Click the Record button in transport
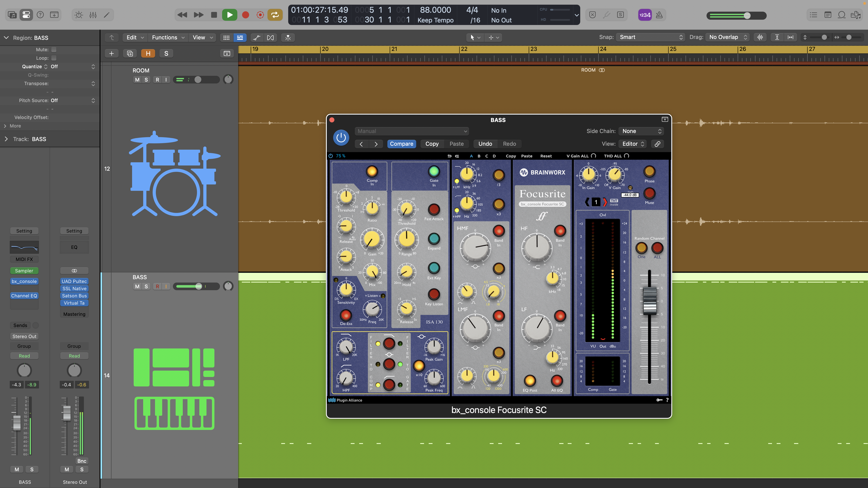The image size is (868, 488). [x=246, y=15]
